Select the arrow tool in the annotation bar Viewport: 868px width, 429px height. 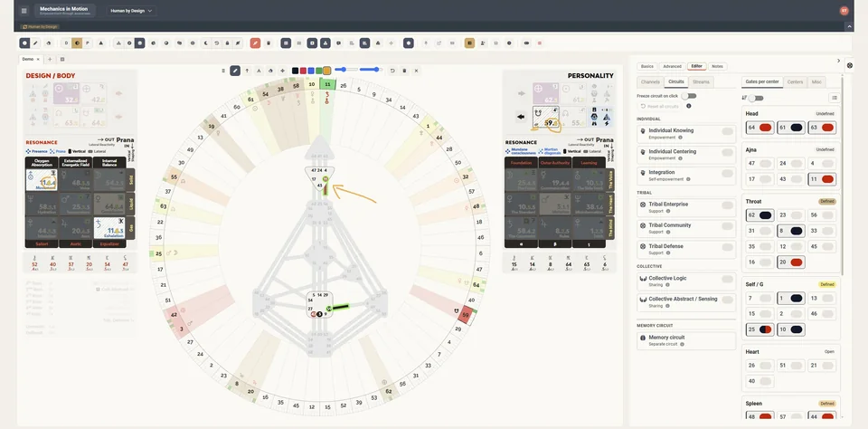point(247,71)
